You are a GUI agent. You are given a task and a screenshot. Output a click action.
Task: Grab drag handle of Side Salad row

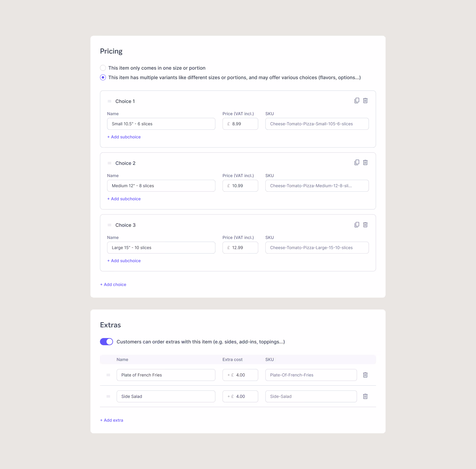pyautogui.click(x=108, y=396)
